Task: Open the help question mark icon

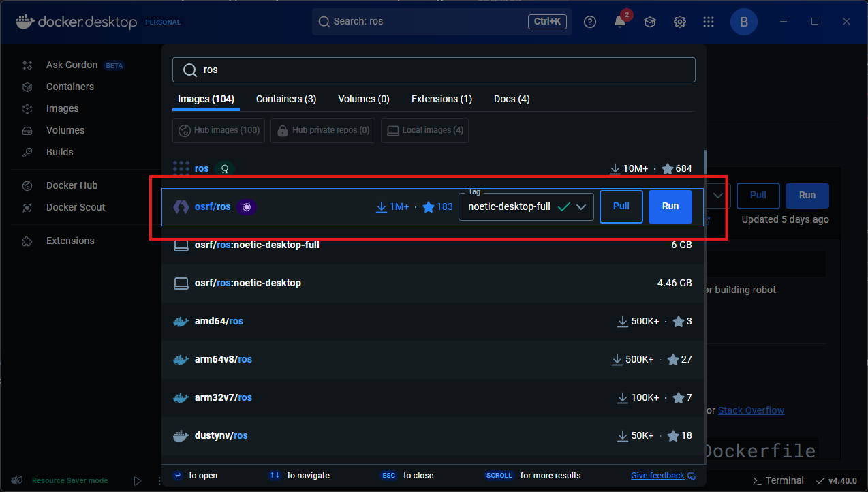Action: [x=590, y=22]
